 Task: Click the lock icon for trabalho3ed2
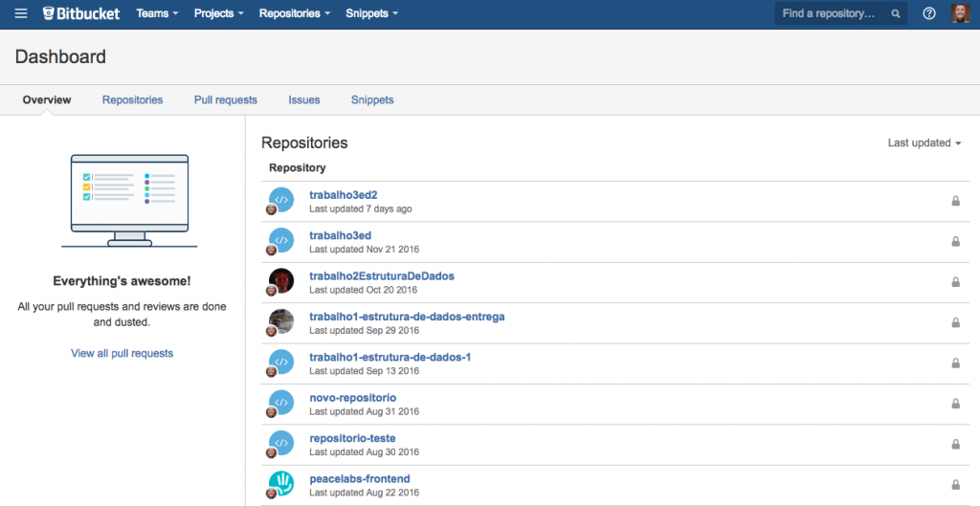click(955, 201)
